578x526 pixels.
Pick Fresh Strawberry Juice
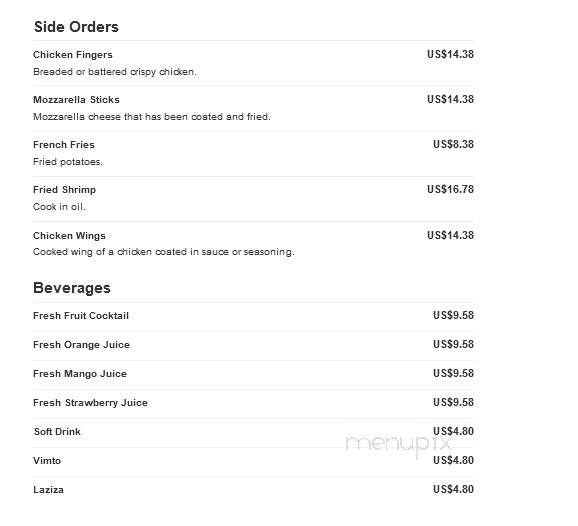(x=253, y=404)
